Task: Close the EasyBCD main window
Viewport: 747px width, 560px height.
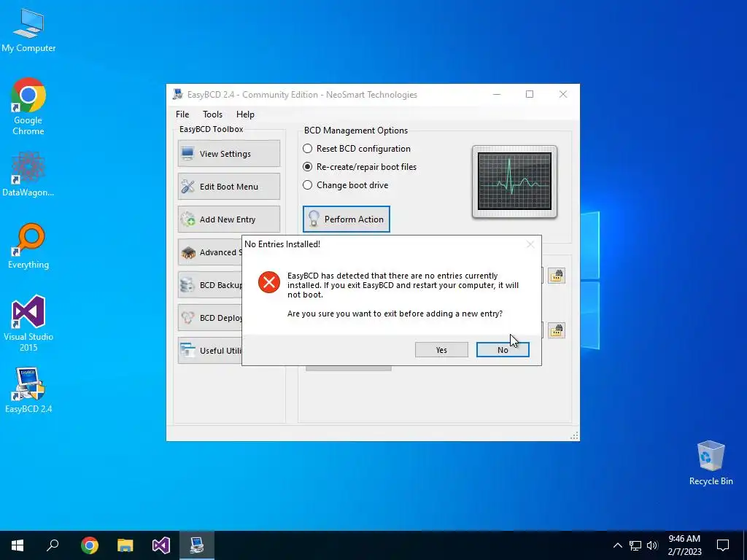Action: 563,94
